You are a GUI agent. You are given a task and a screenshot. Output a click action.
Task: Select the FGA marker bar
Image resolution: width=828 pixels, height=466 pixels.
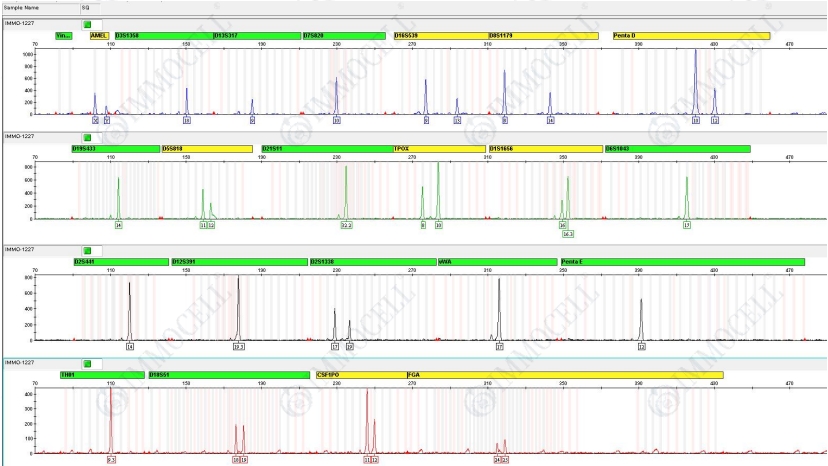click(x=565, y=375)
